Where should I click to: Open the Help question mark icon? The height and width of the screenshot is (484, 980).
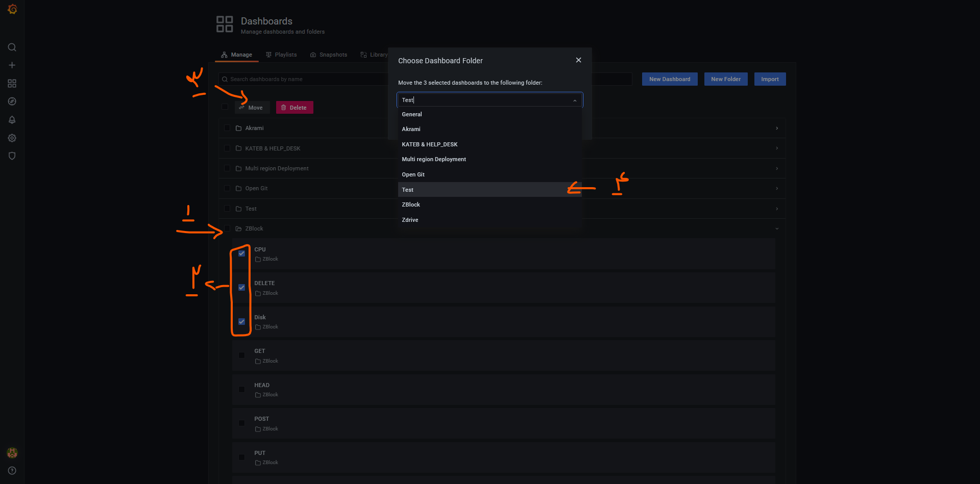12,471
